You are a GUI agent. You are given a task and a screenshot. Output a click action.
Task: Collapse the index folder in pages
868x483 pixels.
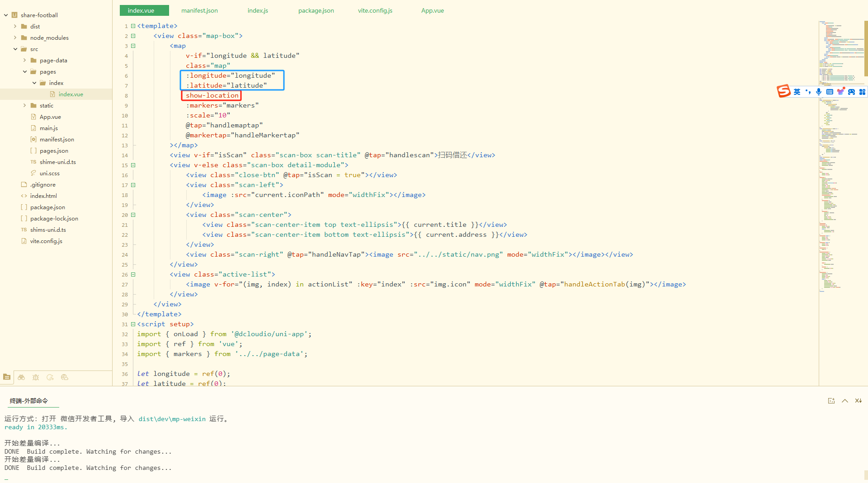click(x=34, y=83)
